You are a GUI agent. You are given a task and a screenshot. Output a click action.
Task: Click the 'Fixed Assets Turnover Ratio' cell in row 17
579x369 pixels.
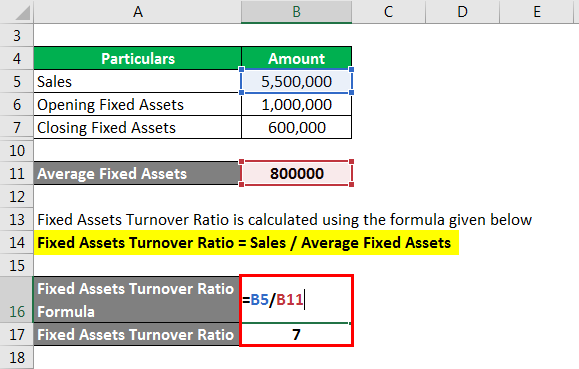pos(137,335)
